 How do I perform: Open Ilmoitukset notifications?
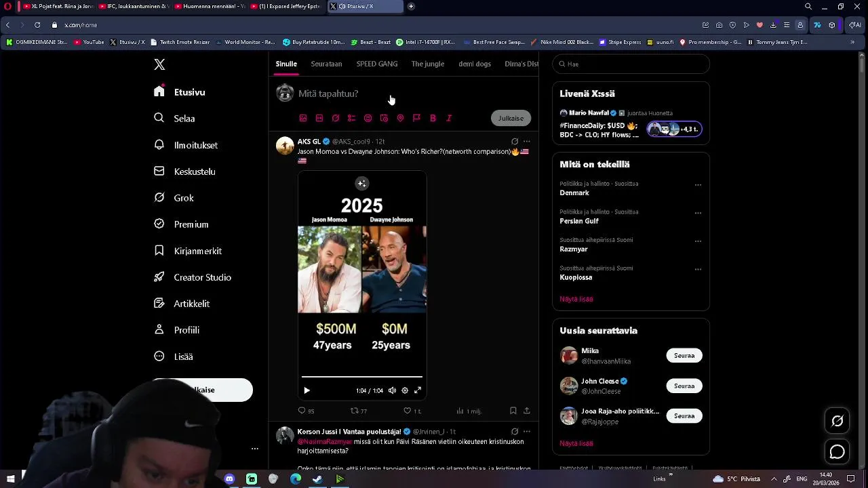coord(186,145)
